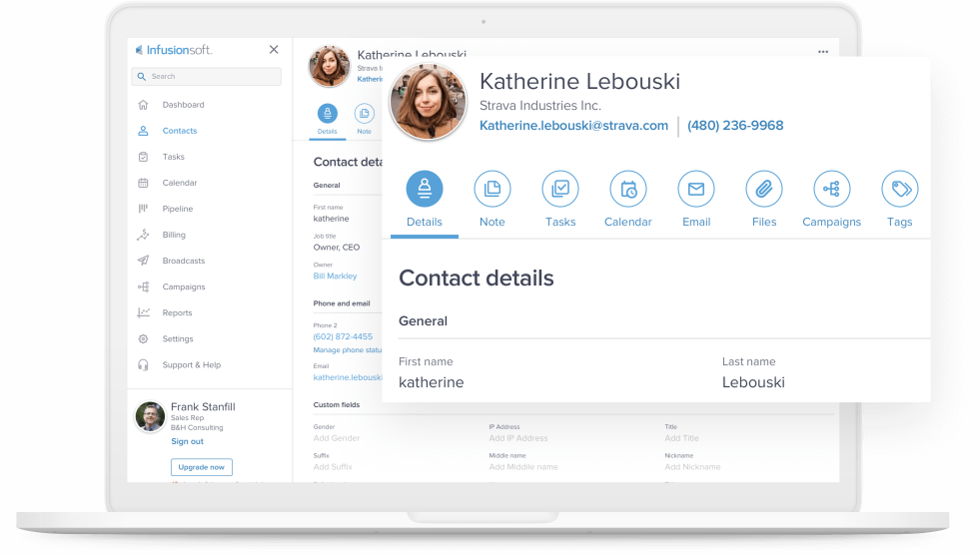The image size is (980, 555).
Task: Open the three-dot more options menu
Action: click(823, 52)
